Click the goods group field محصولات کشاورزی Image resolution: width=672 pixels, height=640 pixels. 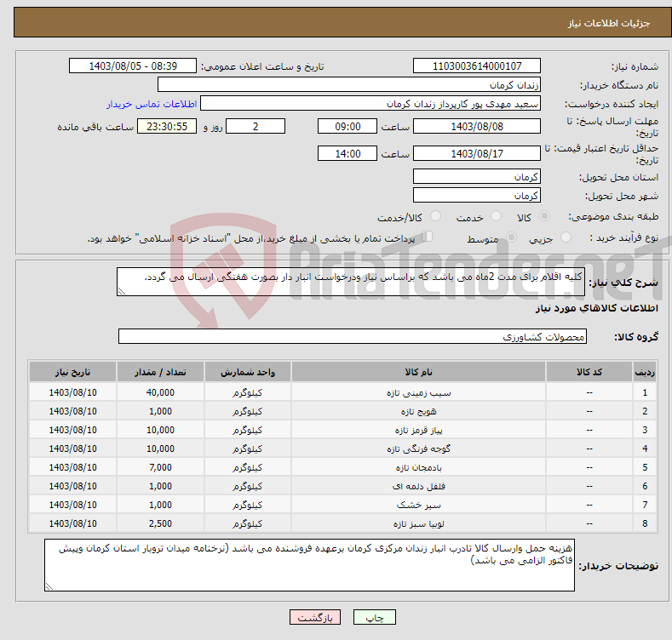pos(353,337)
